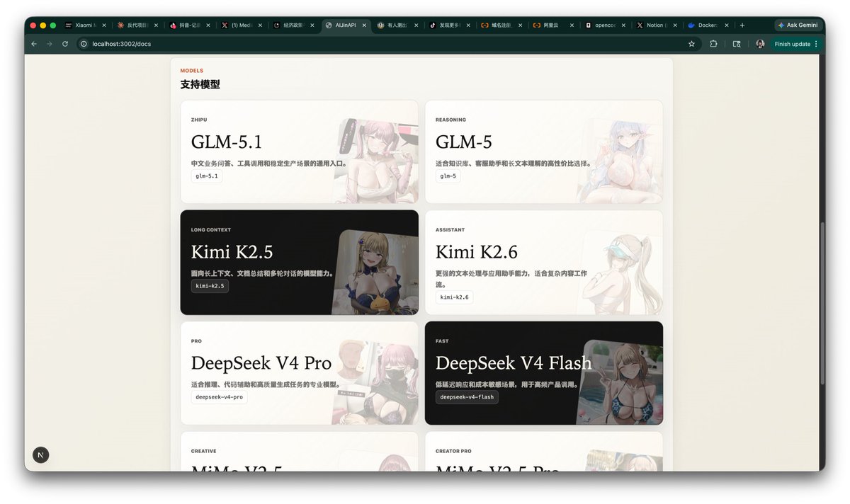The height and width of the screenshot is (504, 850).
Task: Open the Next.js dev tools N badge
Action: (x=40, y=455)
